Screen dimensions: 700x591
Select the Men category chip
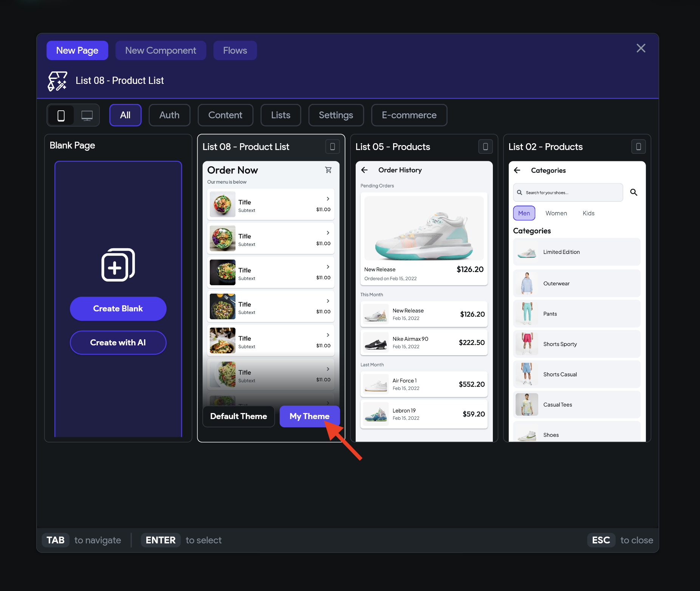524,213
